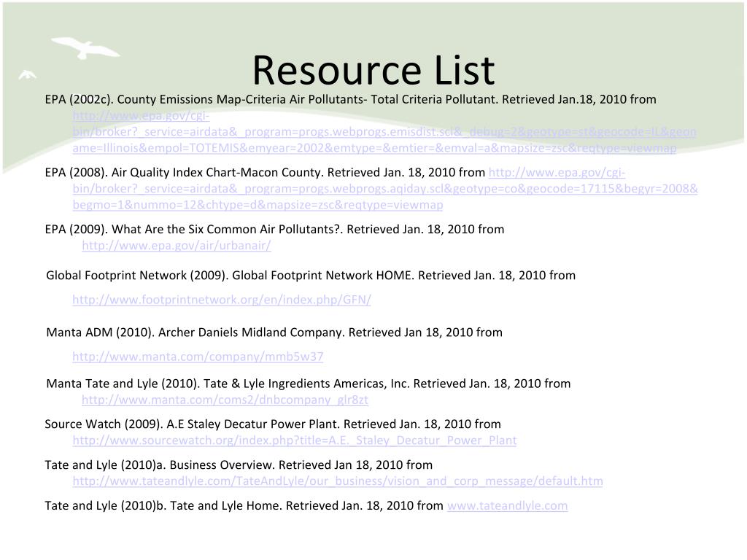Open the tateandlyle.com vision and corp message link
Viewport: 747px width, 560px height.
point(338,481)
